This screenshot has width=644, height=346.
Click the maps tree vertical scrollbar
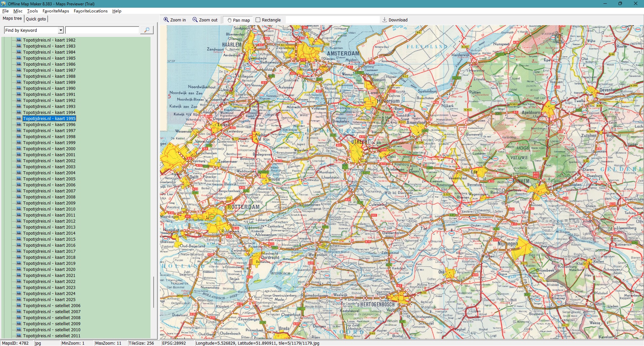[x=154, y=292]
